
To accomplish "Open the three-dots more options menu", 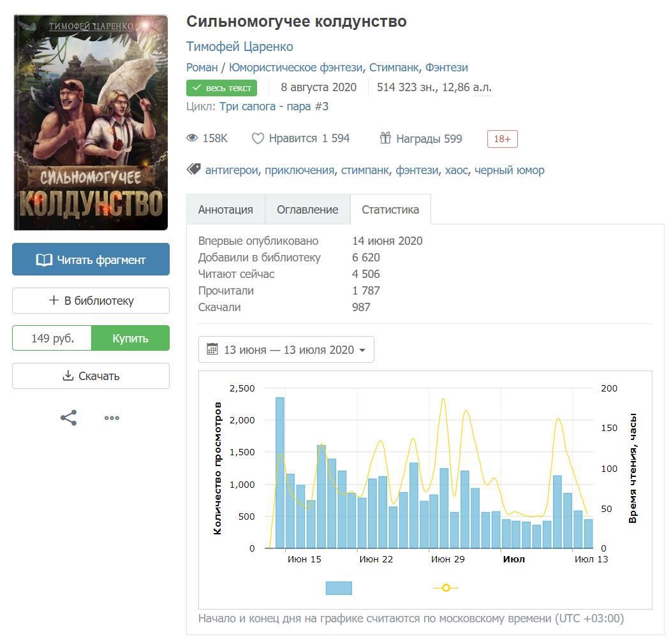I will tap(112, 418).
